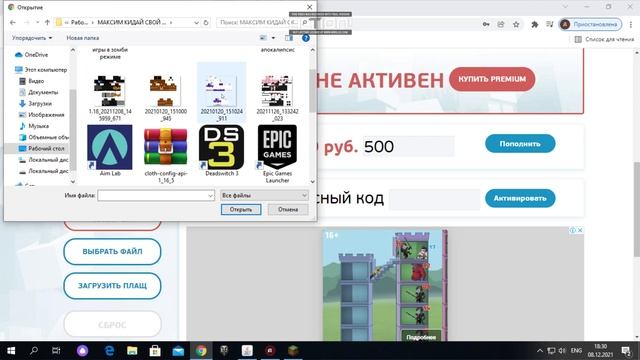This screenshot has height=360, width=640.
Task: Open Chrome extensions puzzle icon
Action: (534, 24)
